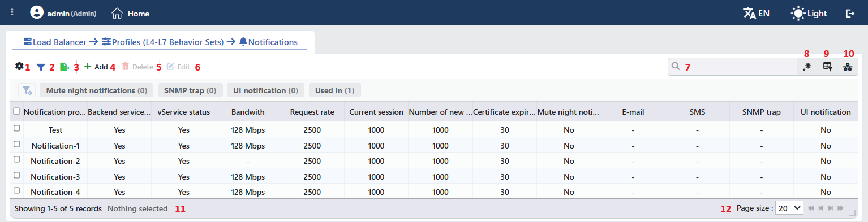Open the table settings gear icon
Screen dimensions: 868x222
[19, 66]
